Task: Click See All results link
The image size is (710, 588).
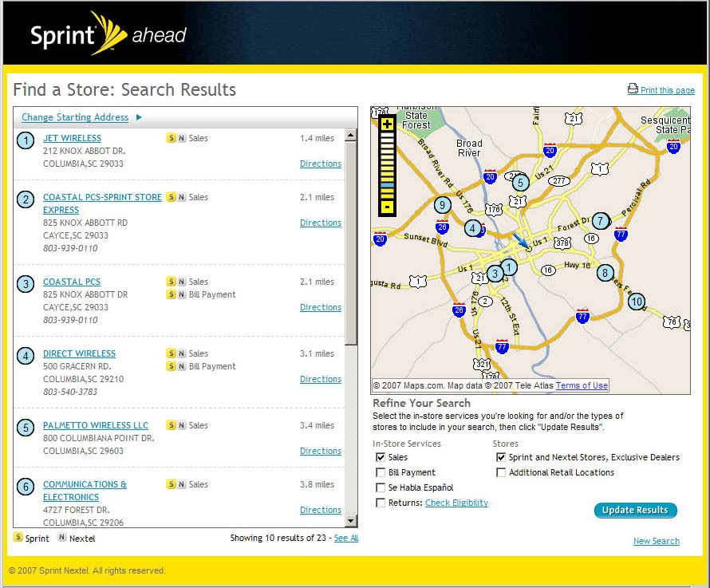Action: tap(345, 538)
